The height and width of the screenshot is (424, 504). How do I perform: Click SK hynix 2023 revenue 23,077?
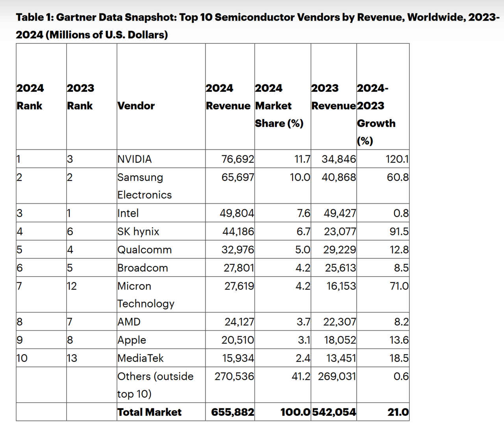(340, 231)
